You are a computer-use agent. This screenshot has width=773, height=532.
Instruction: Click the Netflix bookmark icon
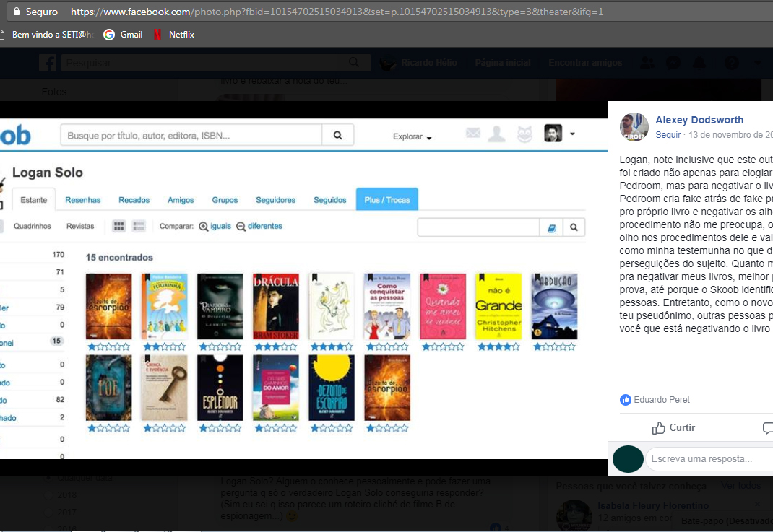click(157, 35)
